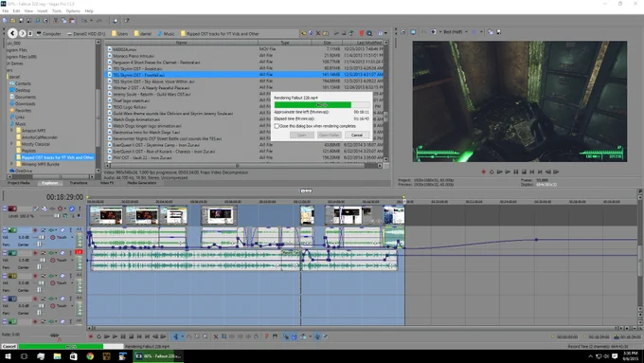Open the Insert menu
This screenshot has height=363, width=644.
pos(43,11)
